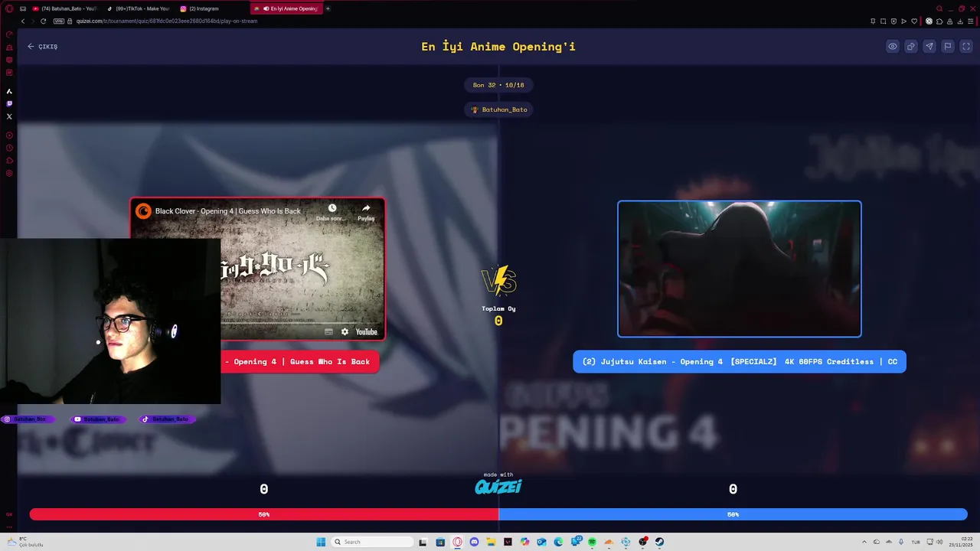Click the Son 32 · 10/16 round indicator
The image size is (980, 551).
point(498,85)
